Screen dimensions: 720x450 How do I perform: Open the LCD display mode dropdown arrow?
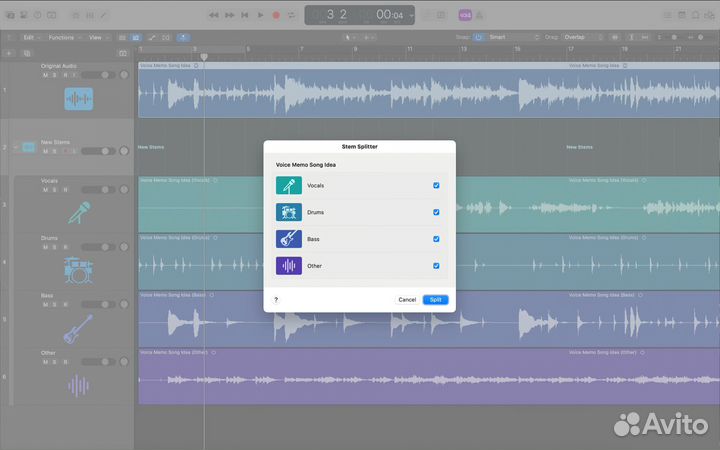pyautogui.click(x=411, y=16)
